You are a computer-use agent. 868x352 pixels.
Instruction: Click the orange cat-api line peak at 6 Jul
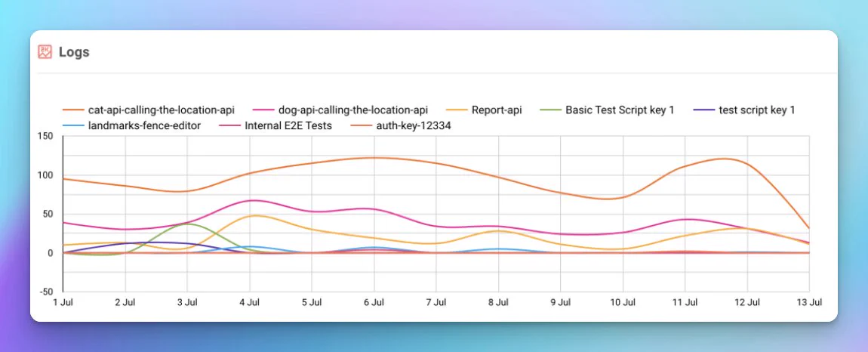click(x=374, y=157)
